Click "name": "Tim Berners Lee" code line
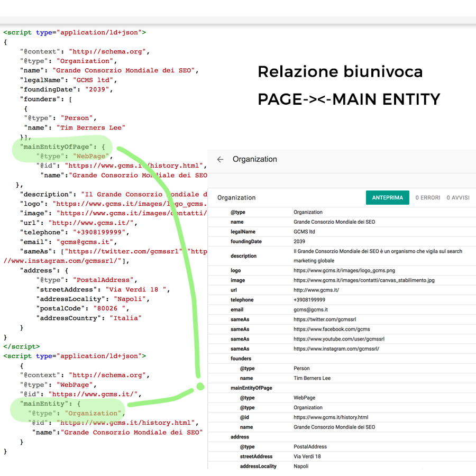The image size is (476, 476). click(x=75, y=128)
